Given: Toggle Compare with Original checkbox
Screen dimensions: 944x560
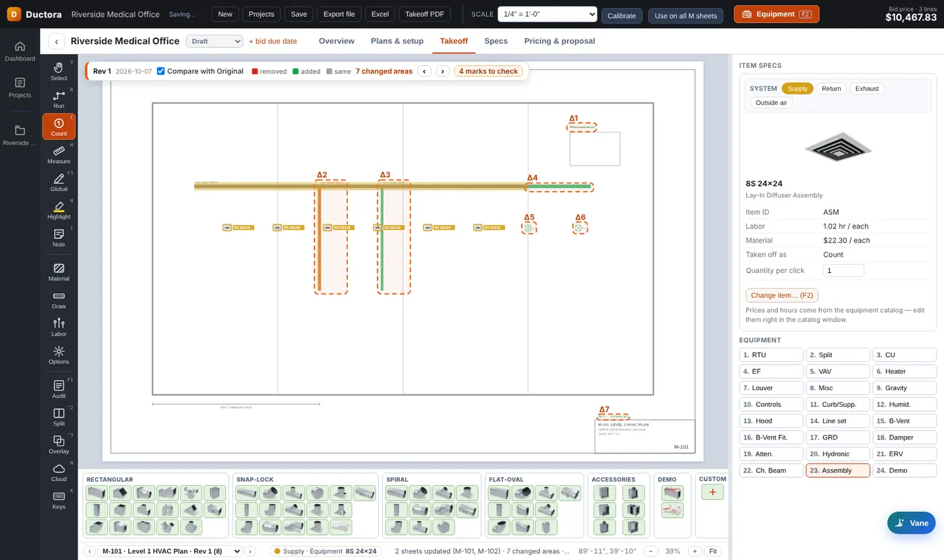Looking at the screenshot, I should 160,71.
